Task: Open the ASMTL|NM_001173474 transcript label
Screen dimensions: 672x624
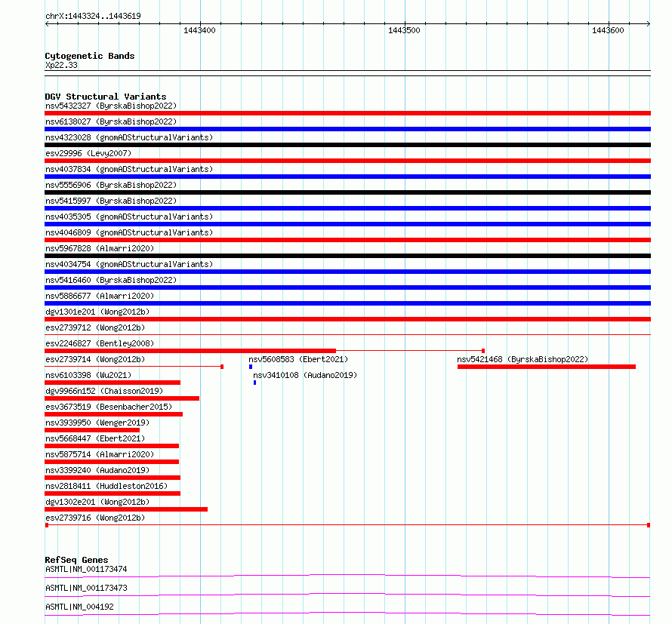Action: click(86, 569)
